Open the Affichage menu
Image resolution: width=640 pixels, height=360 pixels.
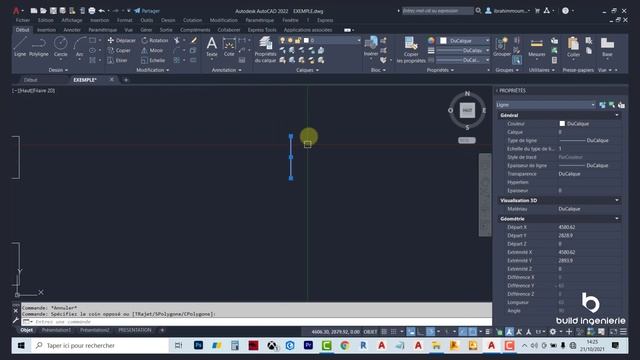point(72,20)
